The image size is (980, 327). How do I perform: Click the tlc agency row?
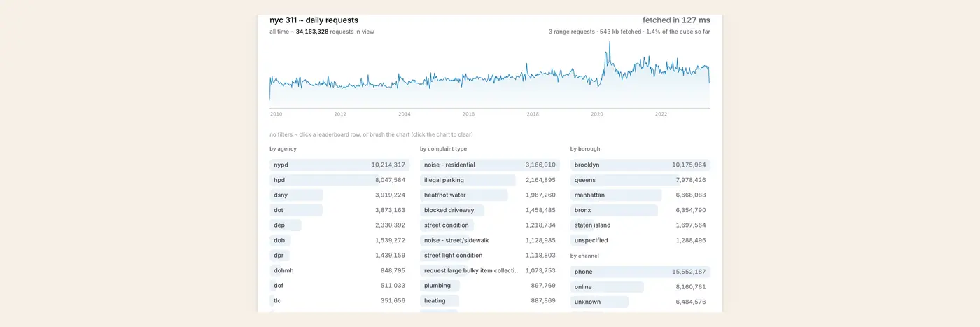[x=339, y=300]
